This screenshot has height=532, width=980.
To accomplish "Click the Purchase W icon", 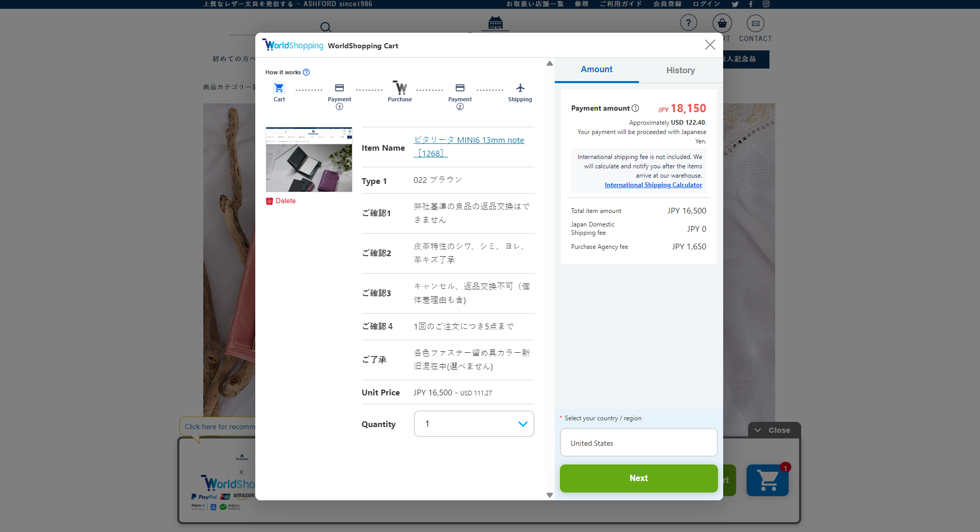I will coord(400,88).
